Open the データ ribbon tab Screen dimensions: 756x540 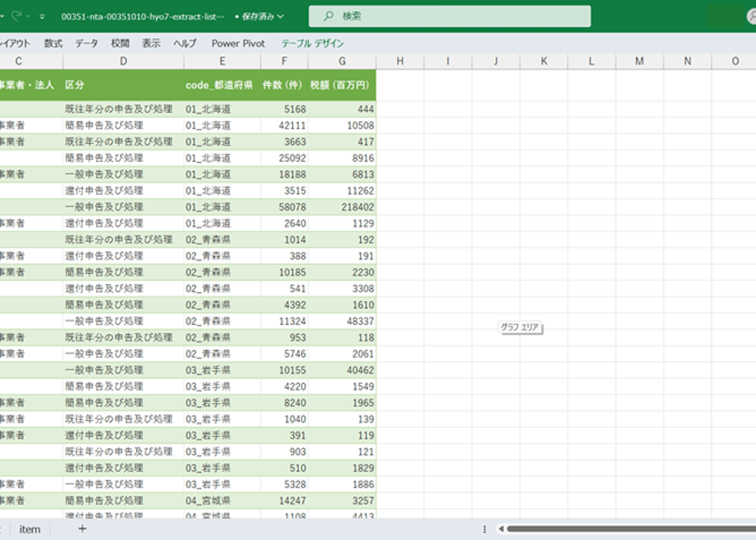click(x=87, y=43)
